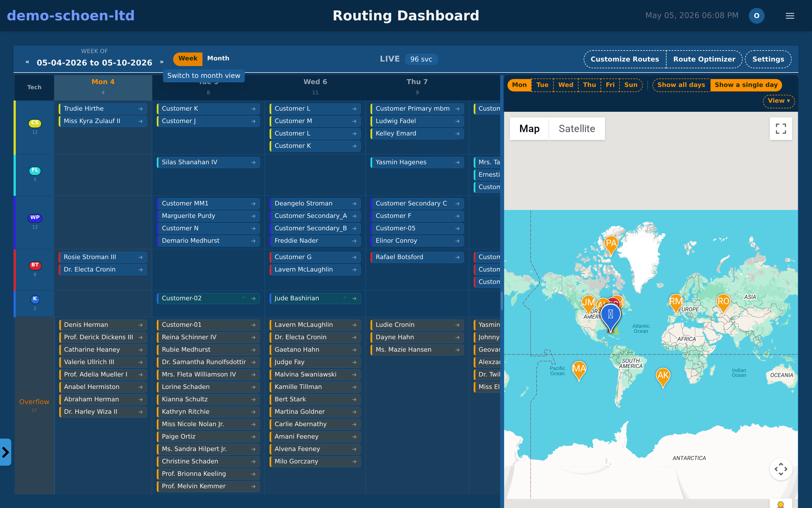Click the 96 svc badge
The width and height of the screenshot is (812, 508).
tap(421, 59)
